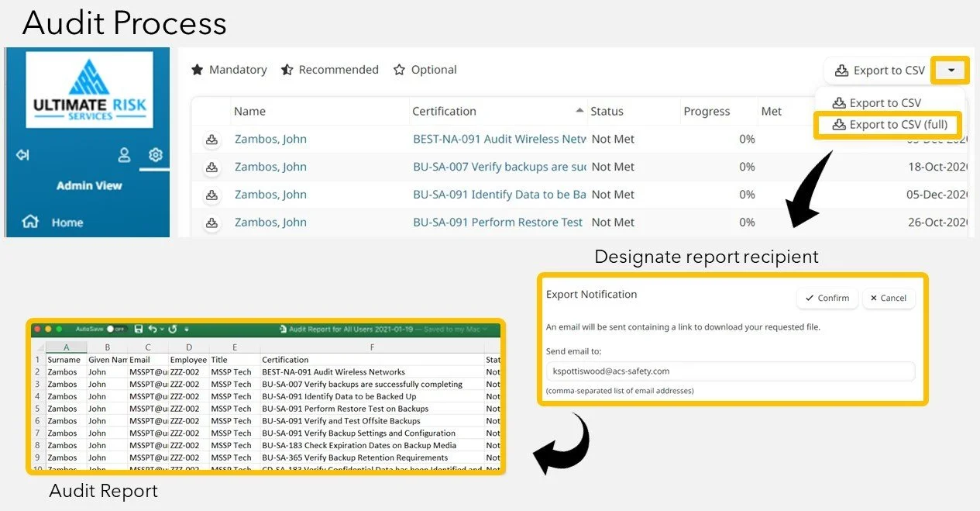980x511 pixels.
Task: Open Zambos, John in Identify Data row
Action: point(270,195)
